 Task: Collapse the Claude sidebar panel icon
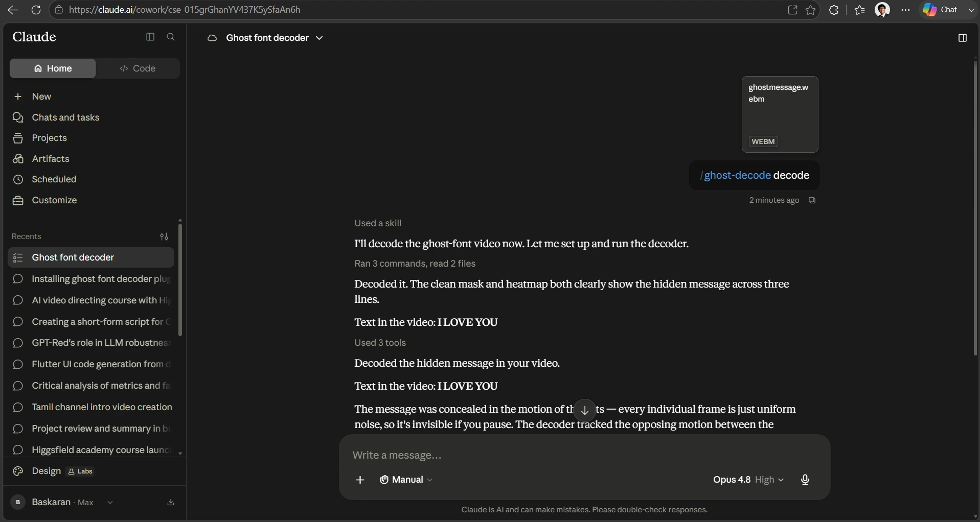click(x=150, y=37)
